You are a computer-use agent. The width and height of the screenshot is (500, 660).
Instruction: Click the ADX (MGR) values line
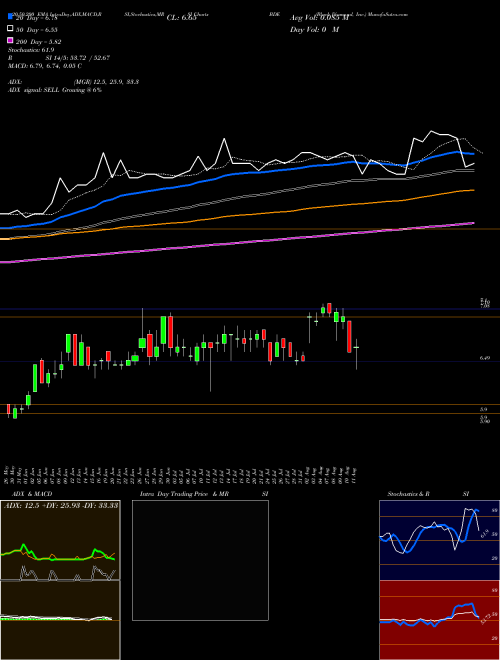click(74, 82)
